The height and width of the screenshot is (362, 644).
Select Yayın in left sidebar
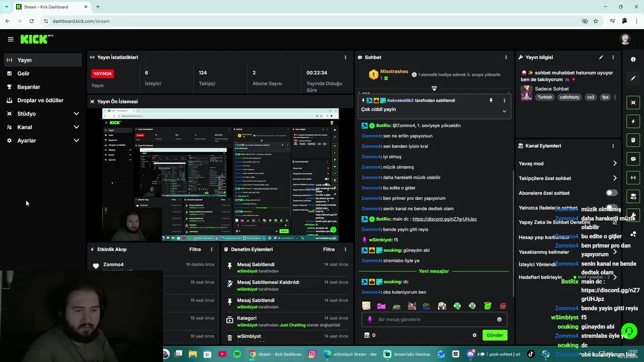[43, 60]
